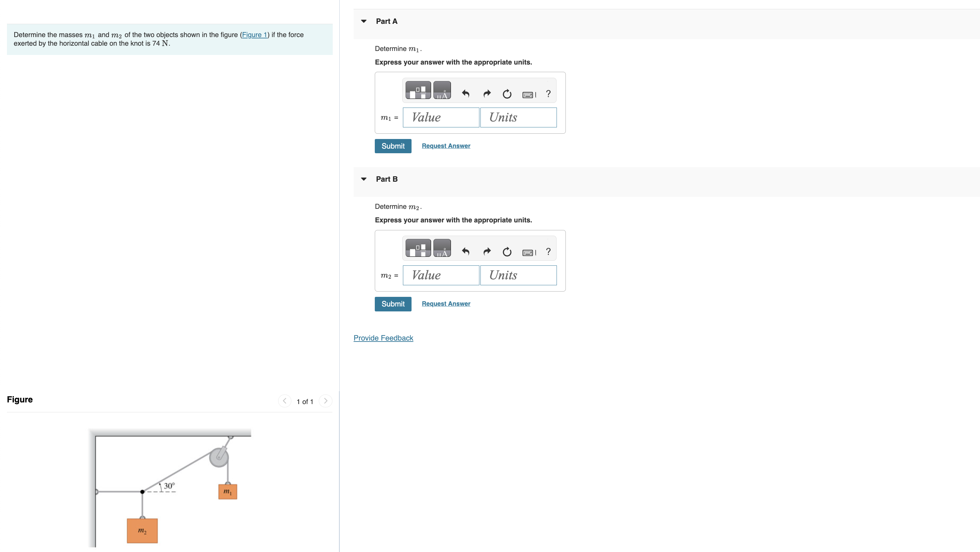Go to previous figure arrow

(285, 401)
